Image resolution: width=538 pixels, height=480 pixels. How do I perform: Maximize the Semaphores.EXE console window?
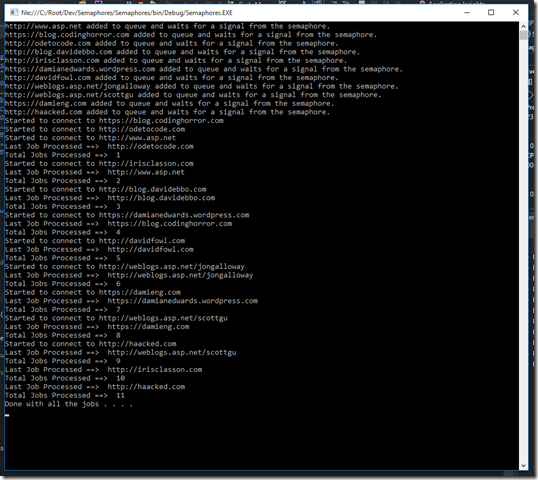coord(491,12)
